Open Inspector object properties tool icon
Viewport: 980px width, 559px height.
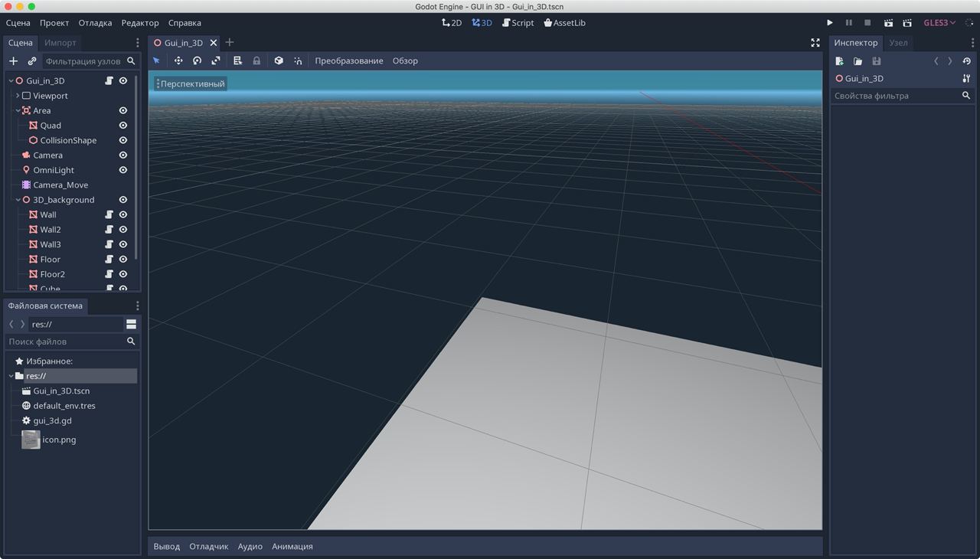[966, 78]
